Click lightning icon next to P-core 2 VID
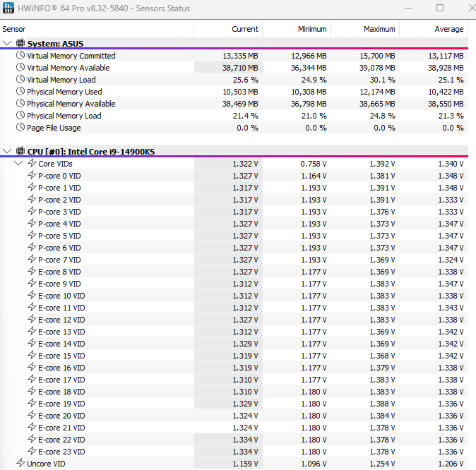Screen dimensions: 476x470 tap(32, 199)
